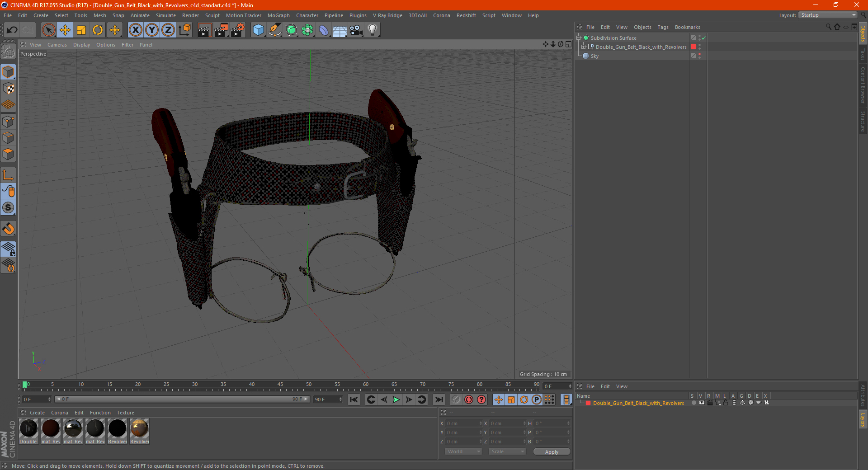Click the red layer swatch of Double_Gun_Belt object
The image size is (868, 470).
click(693, 47)
